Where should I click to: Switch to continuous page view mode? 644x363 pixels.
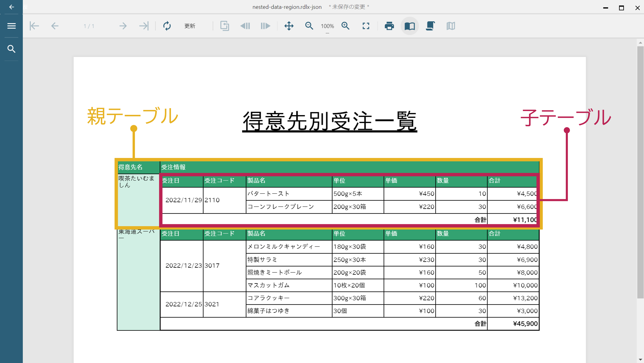click(430, 26)
